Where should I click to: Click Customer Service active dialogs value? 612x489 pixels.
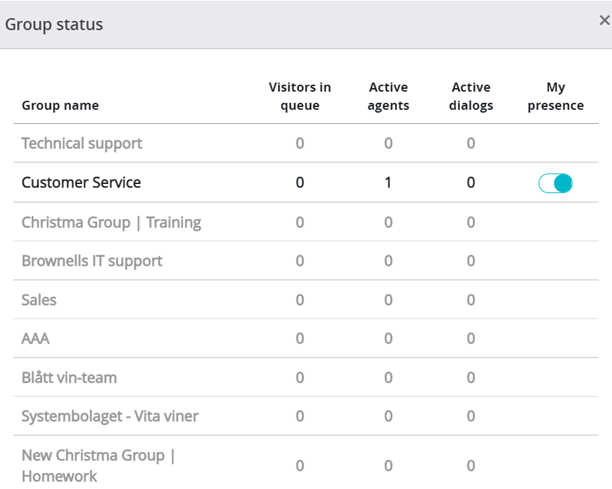(x=471, y=183)
